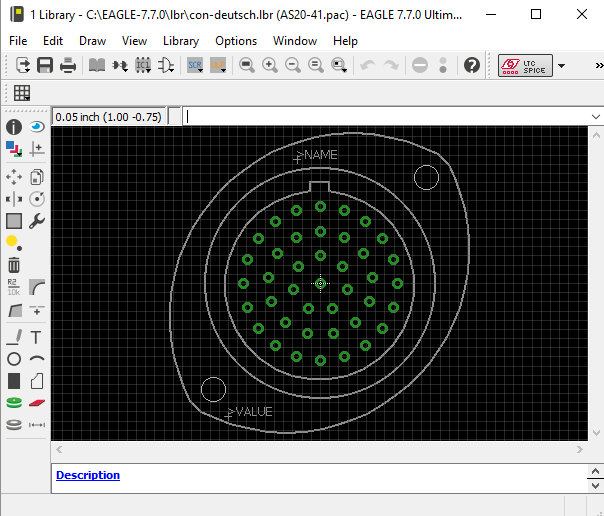Image resolution: width=604 pixels, height=516 pixels.
Task: Print using the printer icon
Action: click(68, 65)
